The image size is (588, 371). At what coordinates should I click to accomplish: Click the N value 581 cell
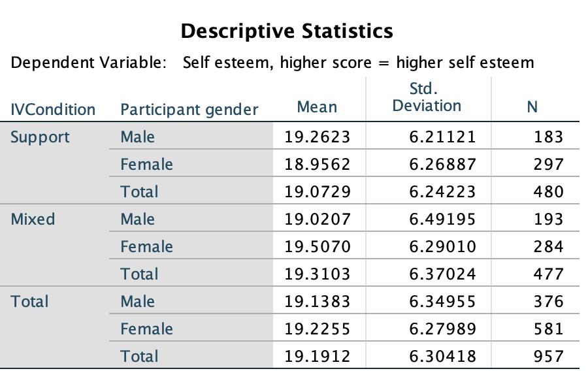pos(549,329)
